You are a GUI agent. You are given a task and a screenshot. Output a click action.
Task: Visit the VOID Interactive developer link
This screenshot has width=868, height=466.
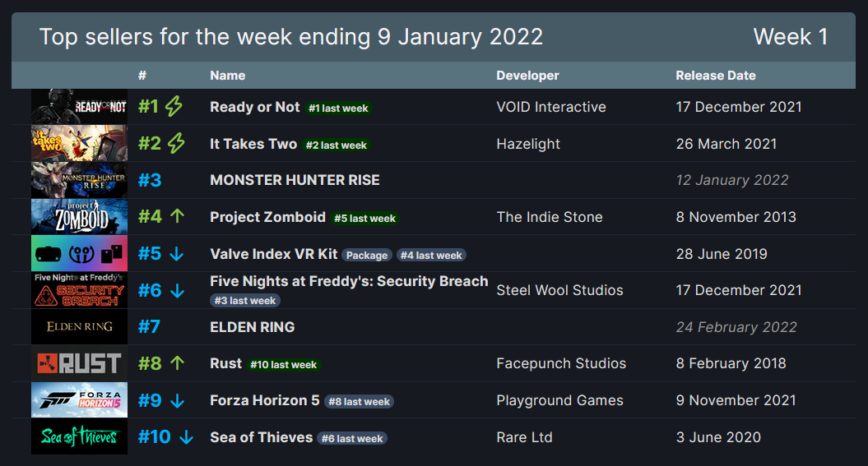coord(550,107)
